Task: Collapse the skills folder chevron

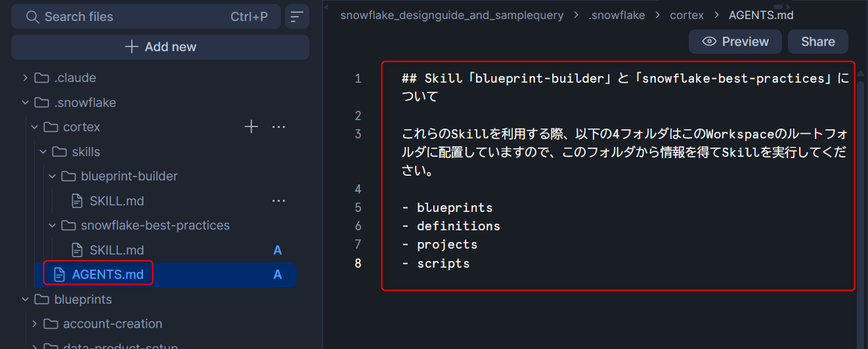Action: [x=43, y=152]
